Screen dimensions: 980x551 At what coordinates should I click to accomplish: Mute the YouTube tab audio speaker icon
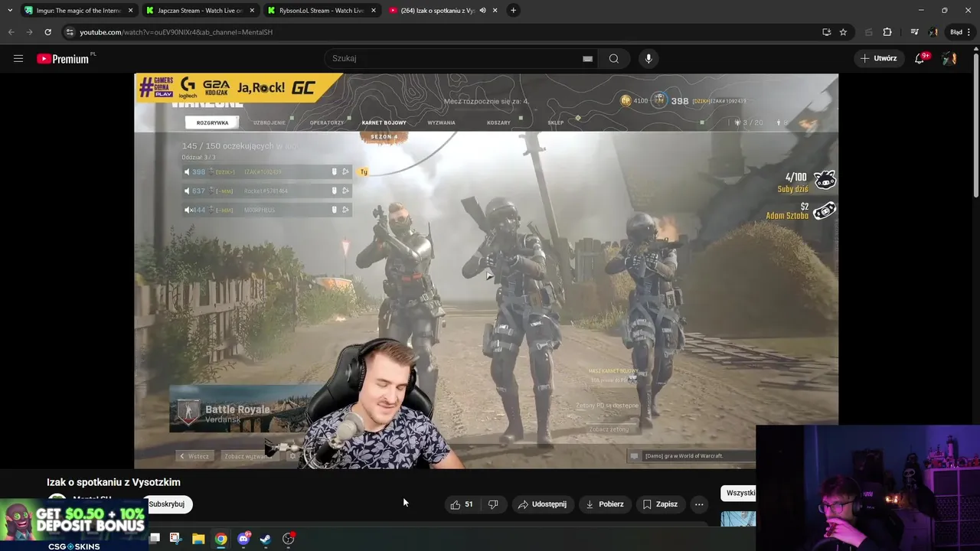click(483, 11)
